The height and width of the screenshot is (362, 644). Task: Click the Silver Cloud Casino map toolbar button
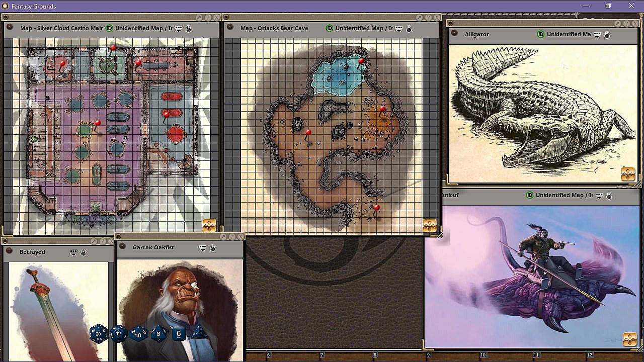pyautogui.click(x=209, y=225)
